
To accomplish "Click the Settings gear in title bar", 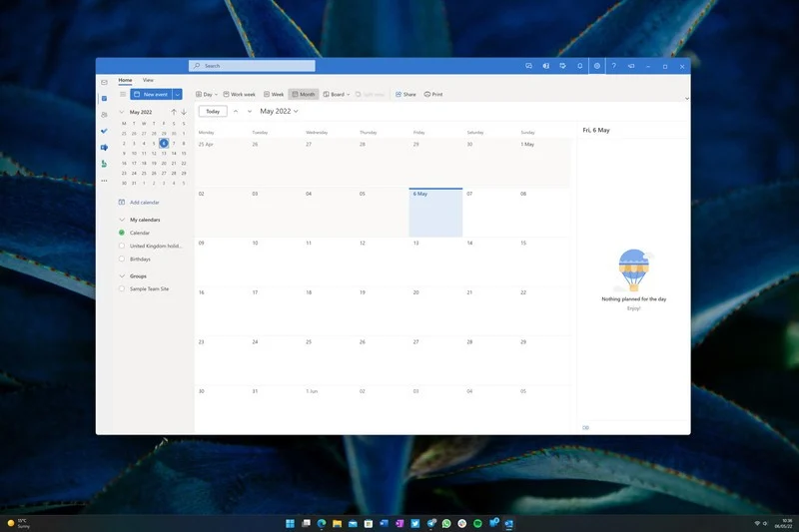I will coord(596,66).
